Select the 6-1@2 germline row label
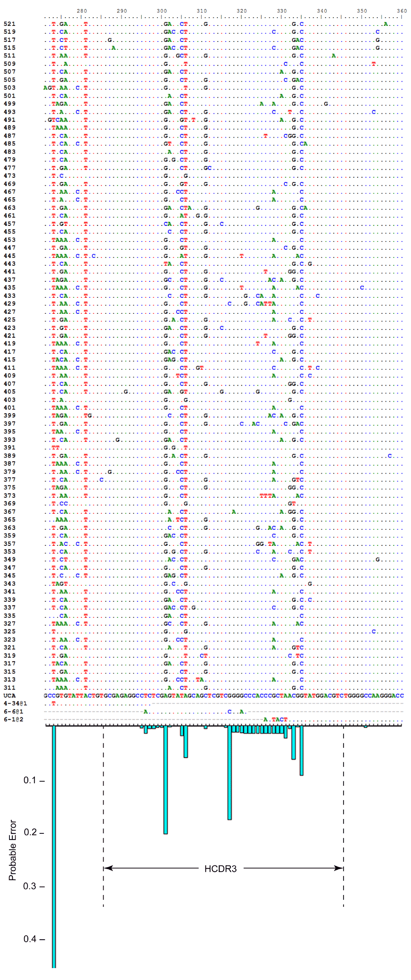Image resolution: width=411 pixels, height=980 pixels. click(x=14, y=720)
